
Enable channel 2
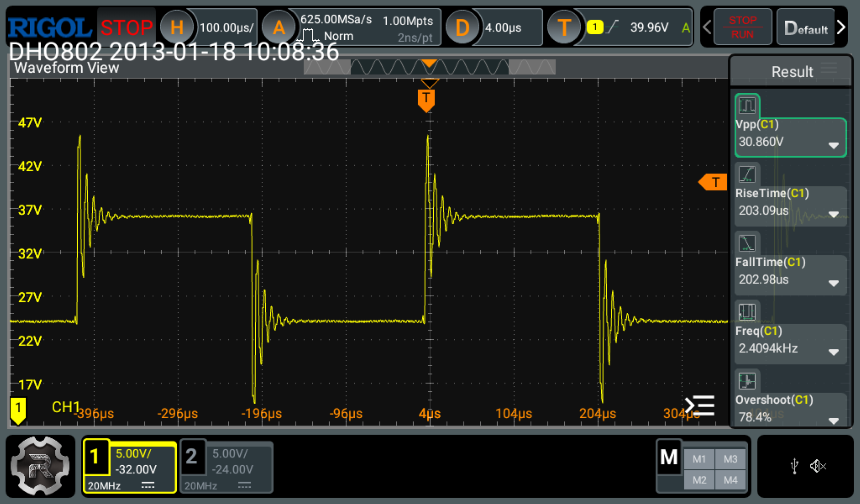pos(192,457)
